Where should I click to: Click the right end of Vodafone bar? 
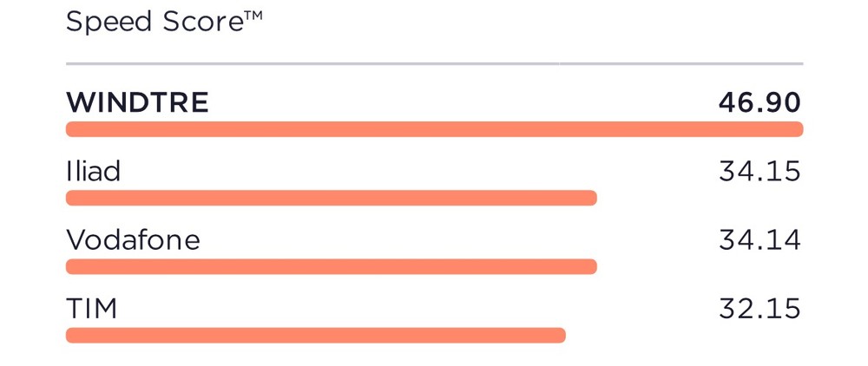tap(590, 266)
